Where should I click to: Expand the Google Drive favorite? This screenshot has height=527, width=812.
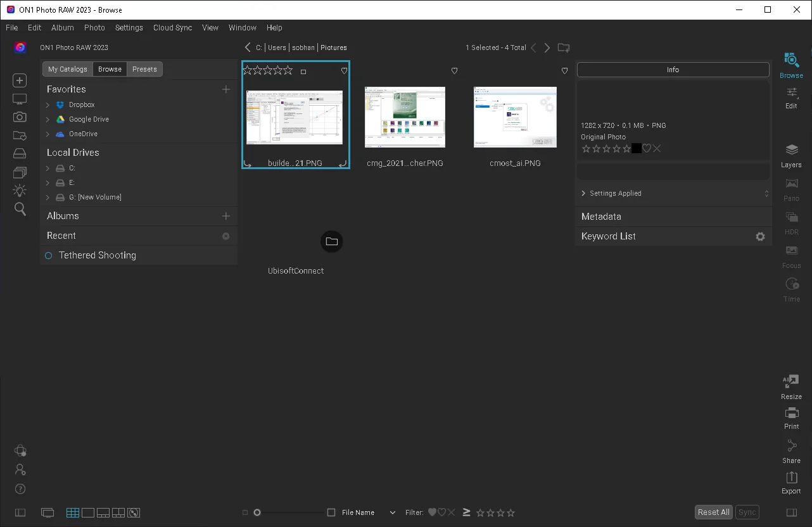click(48, 119)
